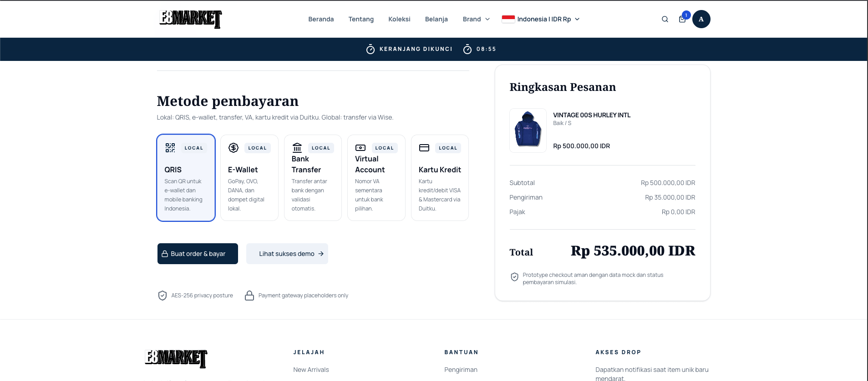
Task: Open New Arrivals footer link
Action: click(311, 370)
